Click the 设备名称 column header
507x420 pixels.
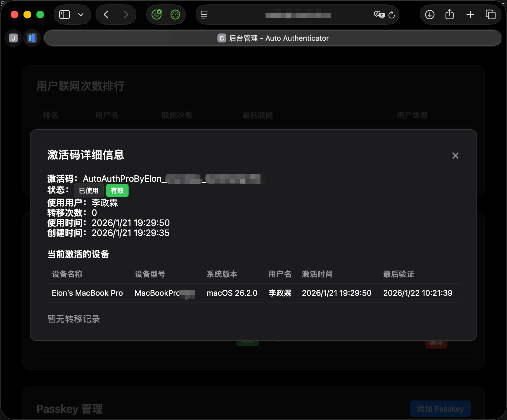point(67,274)
